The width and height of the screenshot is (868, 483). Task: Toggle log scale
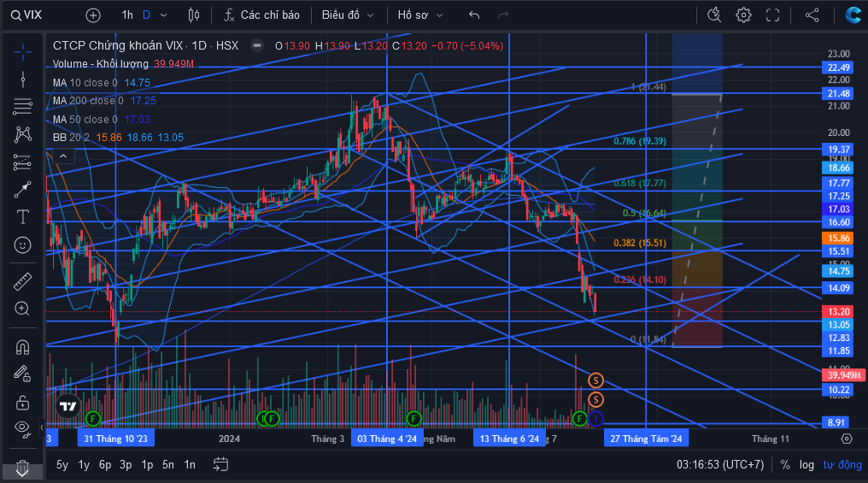(806, 465)
